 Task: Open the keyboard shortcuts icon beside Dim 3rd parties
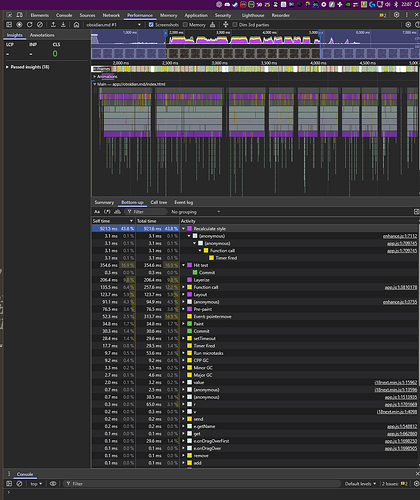[x=226, y=25]
